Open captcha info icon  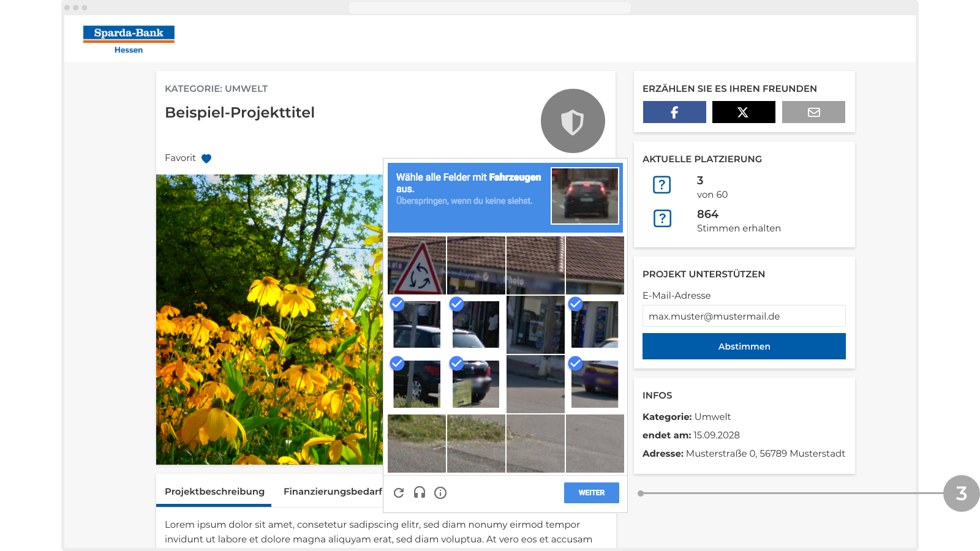(440, 493)
